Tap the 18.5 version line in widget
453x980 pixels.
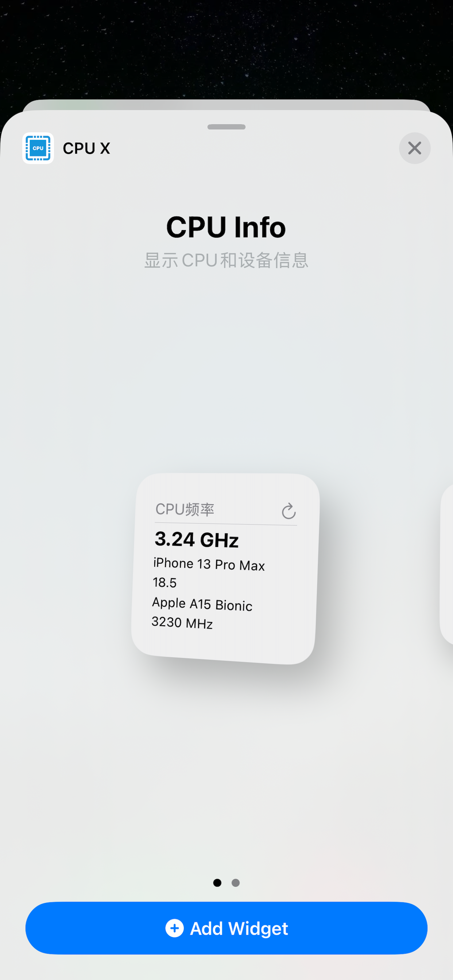point(164,583)
